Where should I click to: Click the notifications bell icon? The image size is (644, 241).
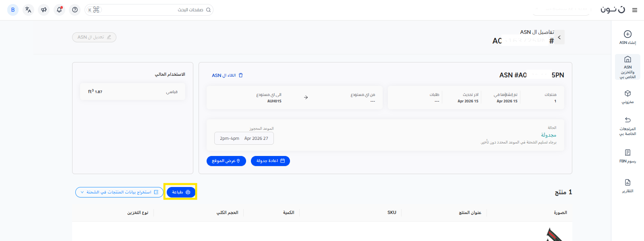point(59,10)
